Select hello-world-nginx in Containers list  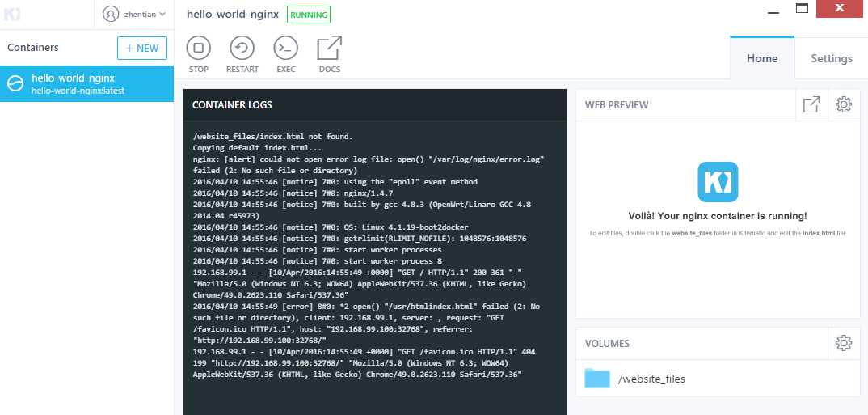[x=87, y=83]
